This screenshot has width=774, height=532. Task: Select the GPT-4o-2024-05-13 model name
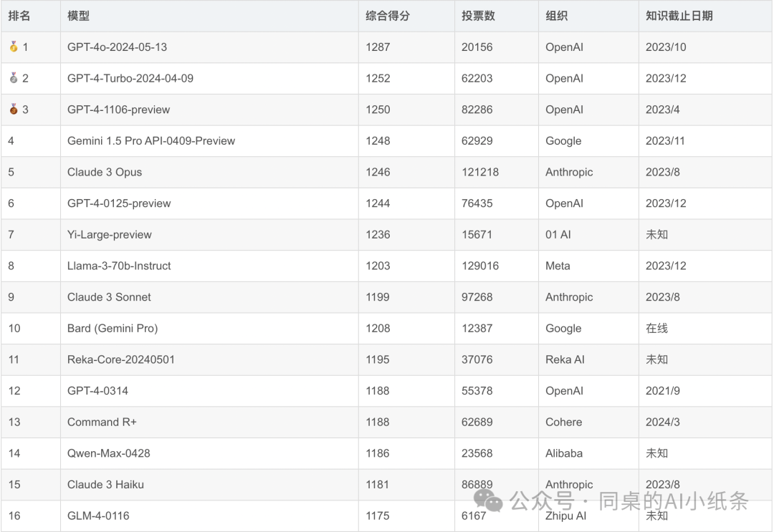click(x=117, y=47)
